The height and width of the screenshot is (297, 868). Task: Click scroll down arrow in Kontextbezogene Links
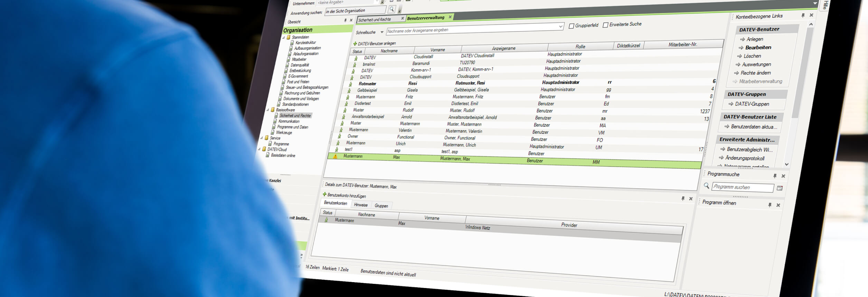point(787,164)
